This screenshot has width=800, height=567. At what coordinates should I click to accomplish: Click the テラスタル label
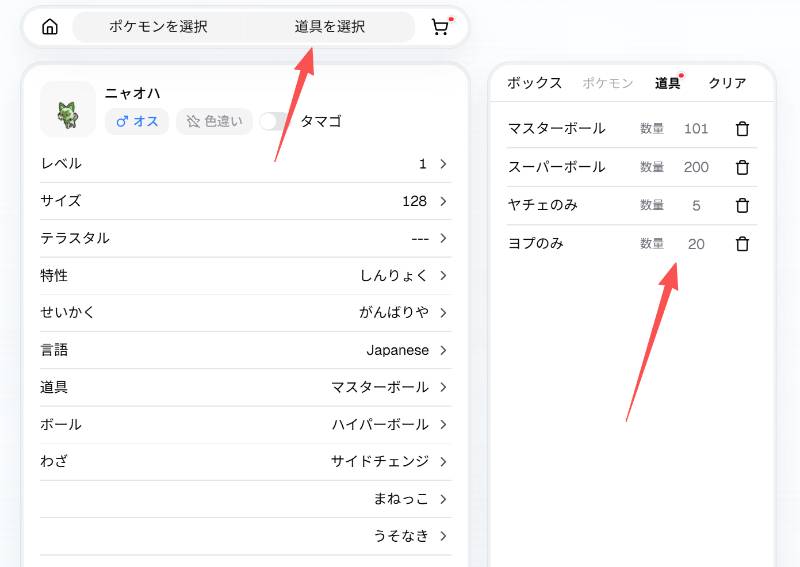(x=75, y=238)
